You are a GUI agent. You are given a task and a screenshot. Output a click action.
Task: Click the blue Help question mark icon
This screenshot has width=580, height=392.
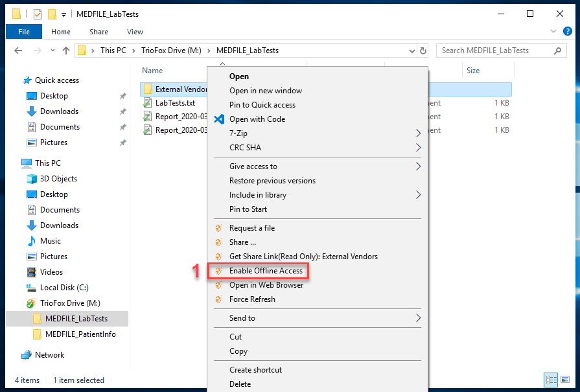coord(567,32)
